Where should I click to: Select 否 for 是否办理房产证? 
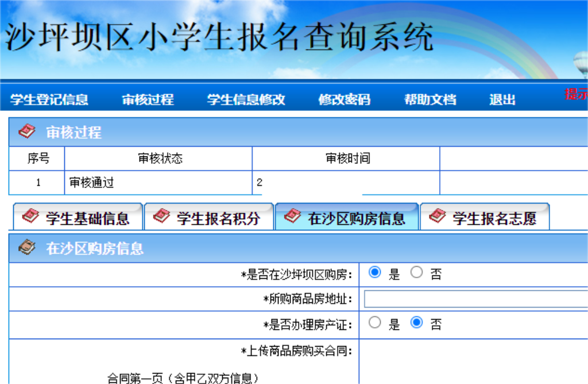click(x=417, y=322)
